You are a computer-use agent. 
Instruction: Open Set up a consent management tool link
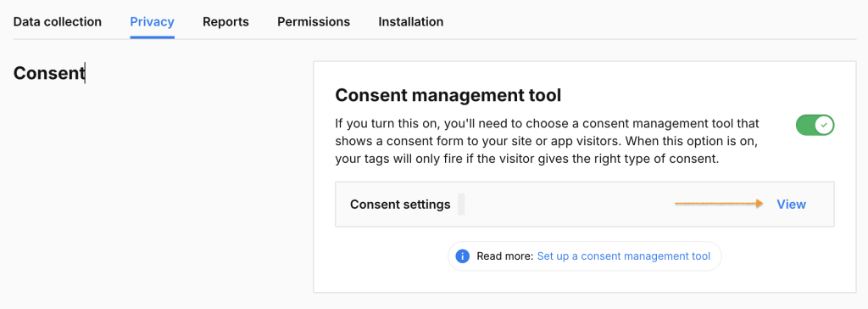[x=624, y=256]
